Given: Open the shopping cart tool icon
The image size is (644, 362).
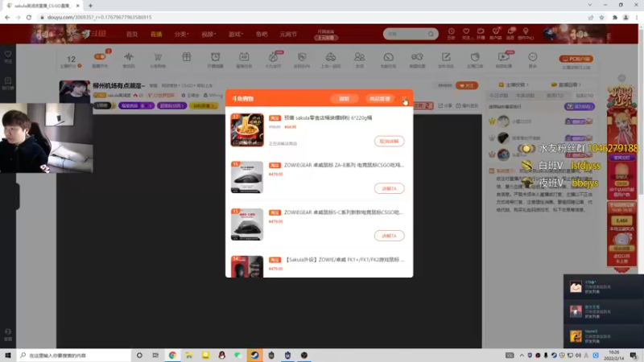Looking at the screenshot, I should click(158, 57).
